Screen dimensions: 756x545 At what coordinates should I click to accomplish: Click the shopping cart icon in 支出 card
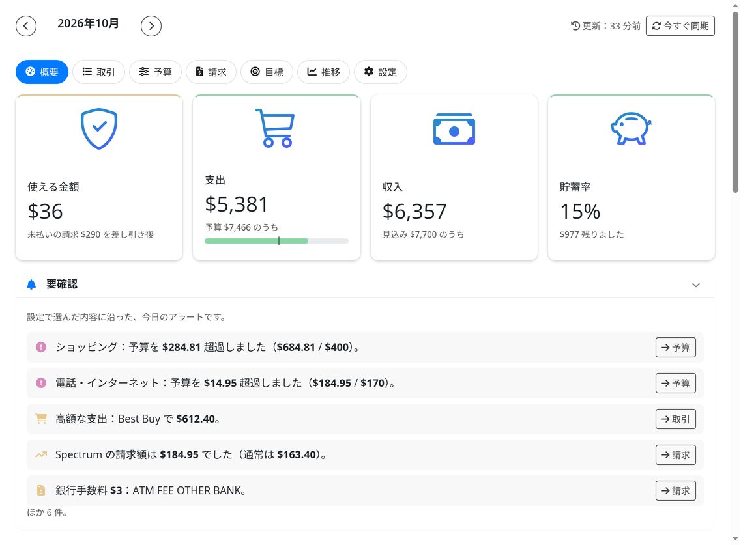tap(275, 128)
